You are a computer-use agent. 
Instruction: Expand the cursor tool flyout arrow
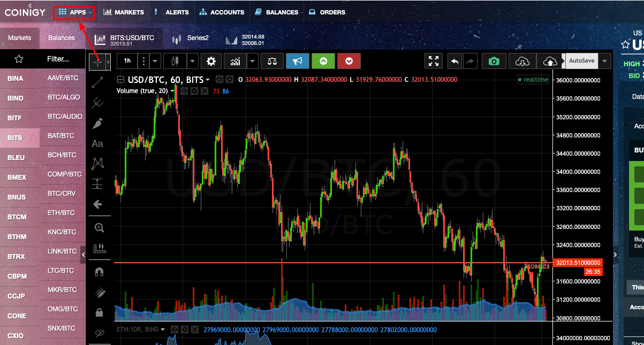109,62
